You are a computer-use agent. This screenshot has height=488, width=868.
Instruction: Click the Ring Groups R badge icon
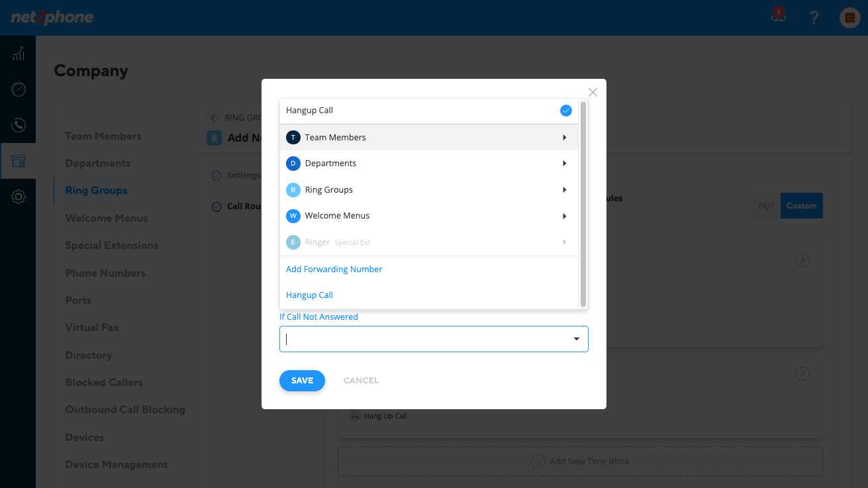293,189
